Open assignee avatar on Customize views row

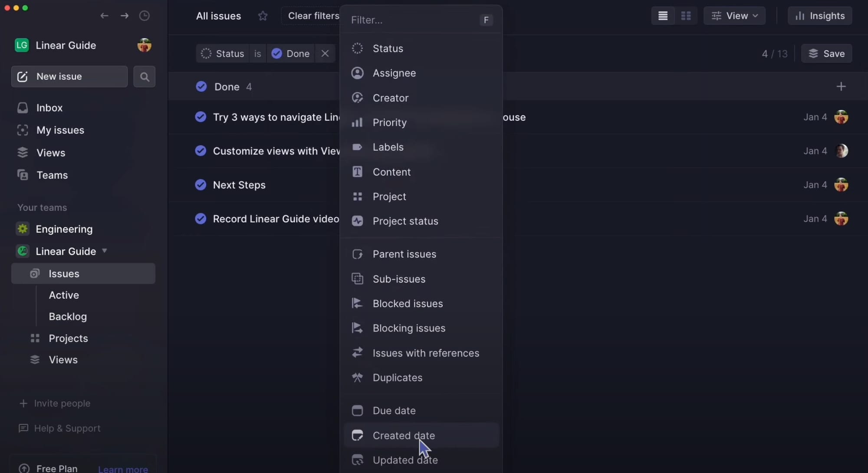pyautogui.click(x=841, y=151)
